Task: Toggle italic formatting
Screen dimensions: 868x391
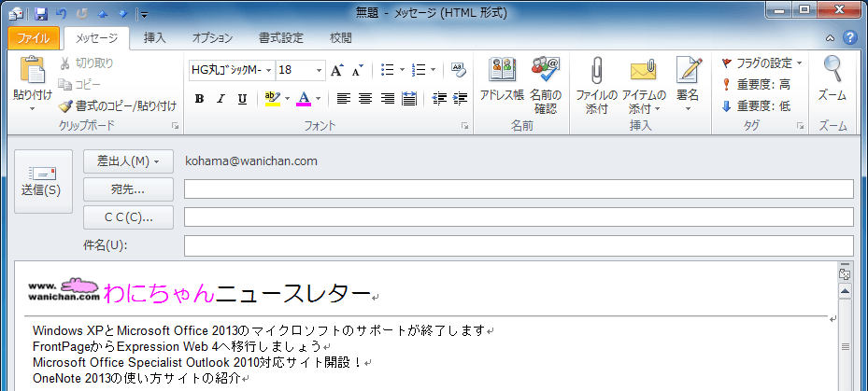Action: coord(221,99)
